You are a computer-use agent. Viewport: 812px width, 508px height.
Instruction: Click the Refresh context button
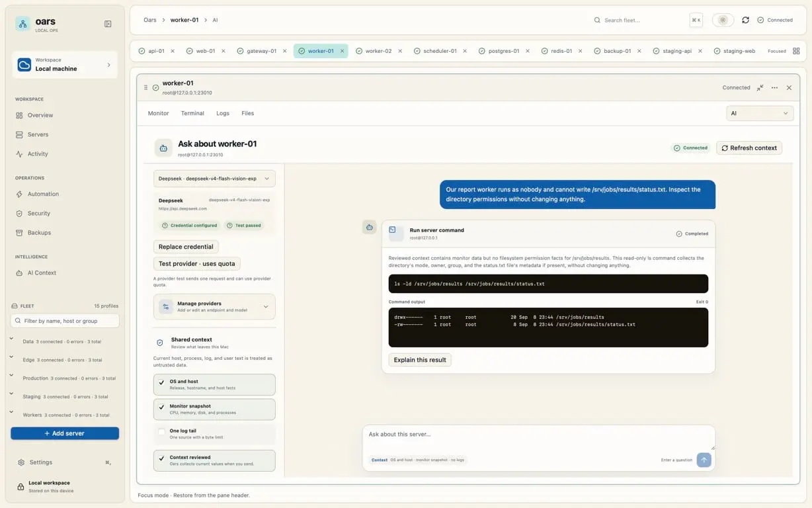pyautogui.click(x=749, y=148)
